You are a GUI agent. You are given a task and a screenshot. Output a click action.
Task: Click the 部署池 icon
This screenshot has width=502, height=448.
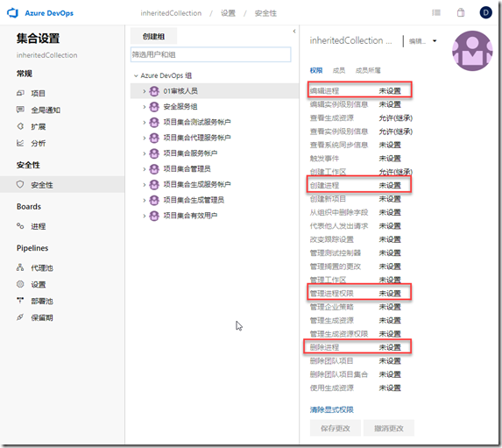pyautogui.click(x=20, y=301)
